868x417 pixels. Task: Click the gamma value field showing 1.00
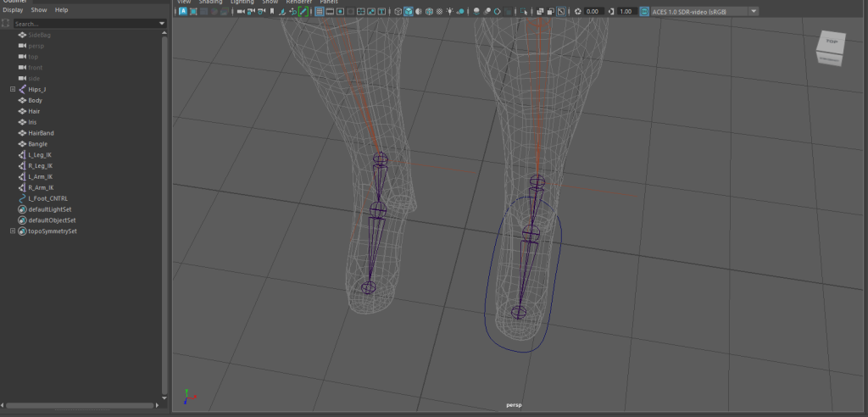pos(626,12)
